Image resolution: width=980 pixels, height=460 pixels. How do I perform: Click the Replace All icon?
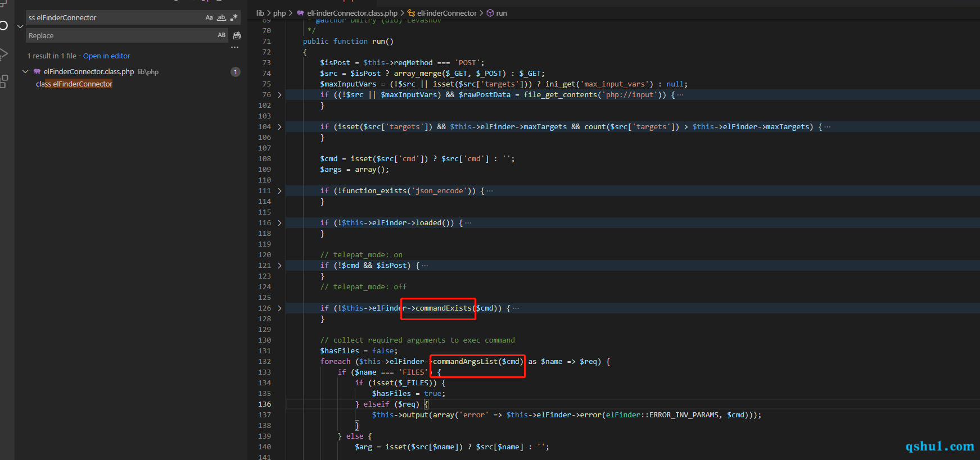click(237, 35)
